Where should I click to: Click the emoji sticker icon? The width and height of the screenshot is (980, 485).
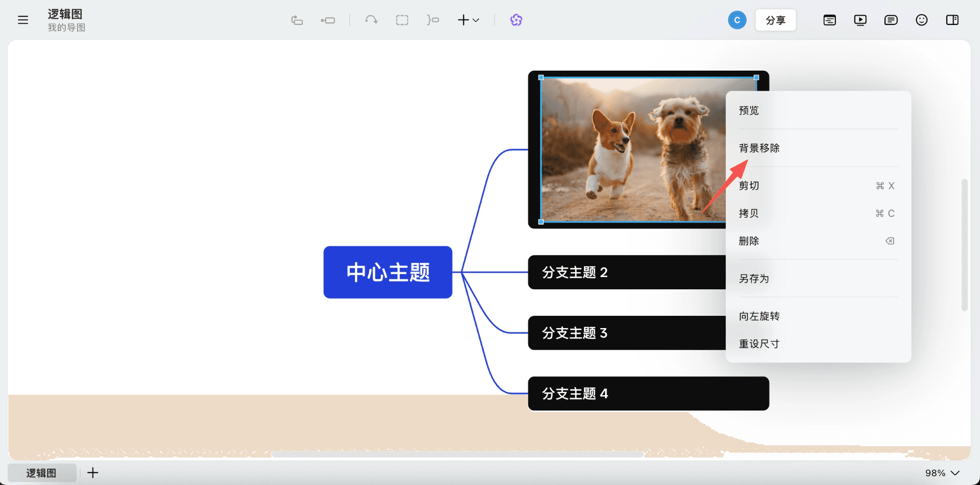tap(921, 20)
